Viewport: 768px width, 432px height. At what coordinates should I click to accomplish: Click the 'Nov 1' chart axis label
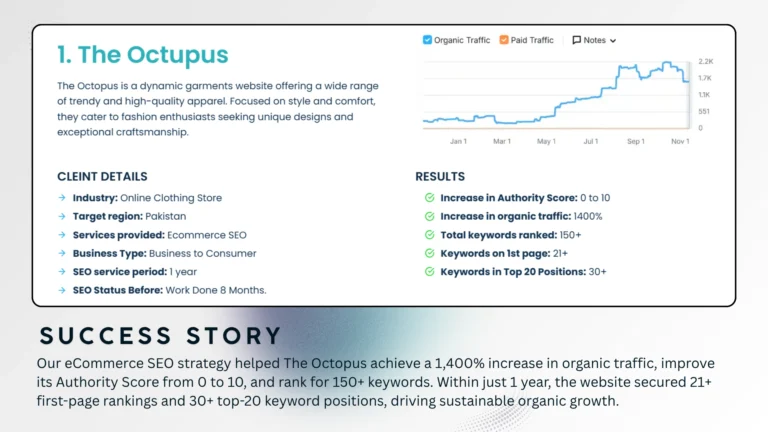click(680, 141)
